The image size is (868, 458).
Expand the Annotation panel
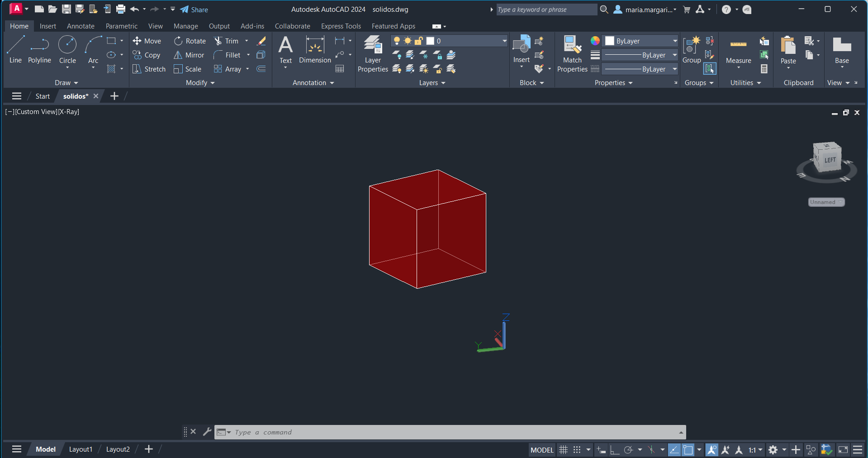click(x=313, y=83)
